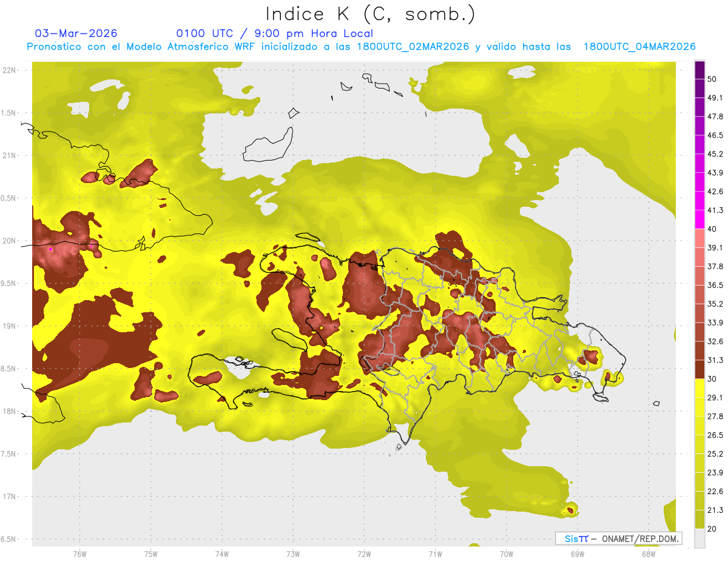
Task: Click the legend value "20" at the bottom
Action: [712, 529]
